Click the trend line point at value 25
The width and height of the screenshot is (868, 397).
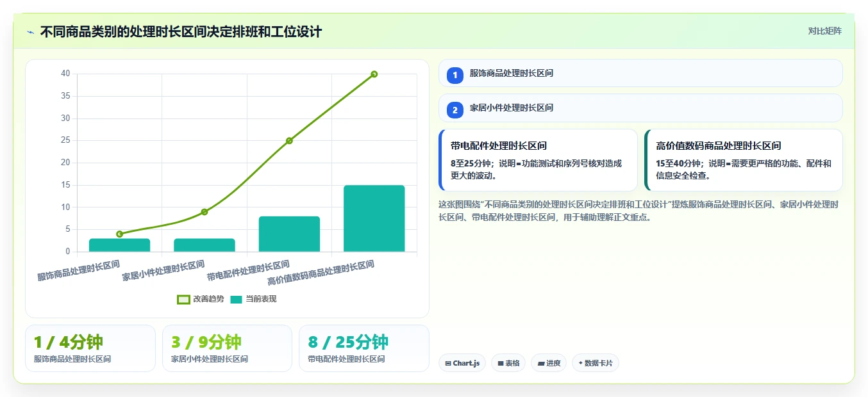[x=289, y=141]
